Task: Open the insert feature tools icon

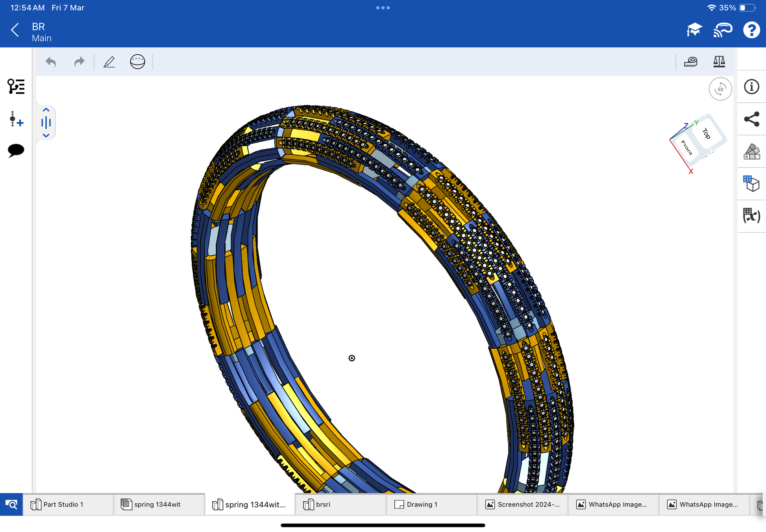Action: click(x=16, y=119)
